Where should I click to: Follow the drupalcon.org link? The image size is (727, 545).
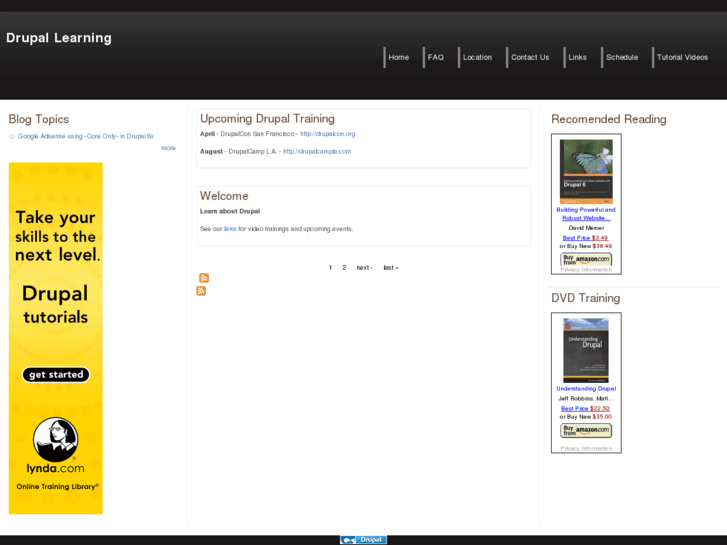coord(327,133)
